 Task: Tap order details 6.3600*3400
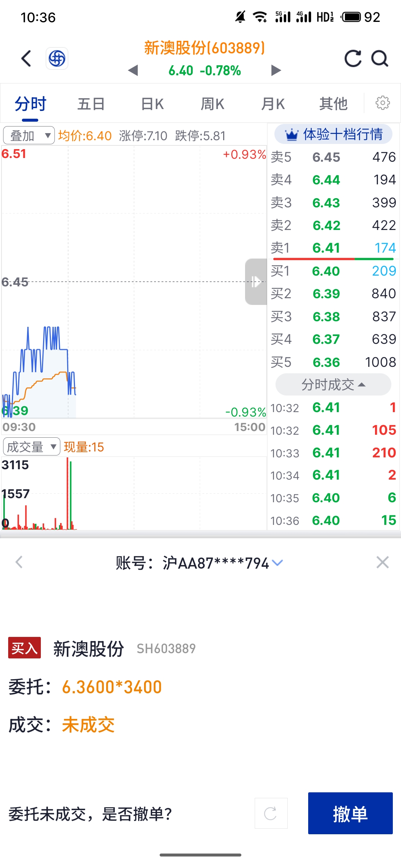[112, 687]
